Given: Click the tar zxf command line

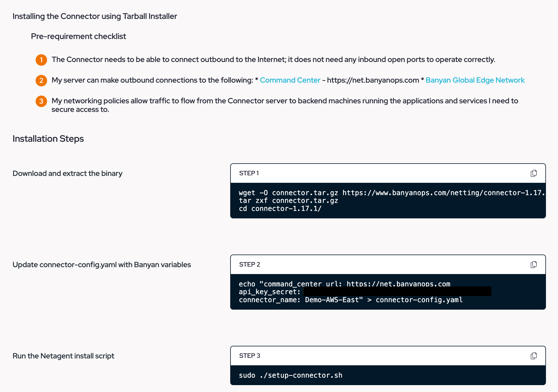Looking at the screenshot, I should [288, 201].
